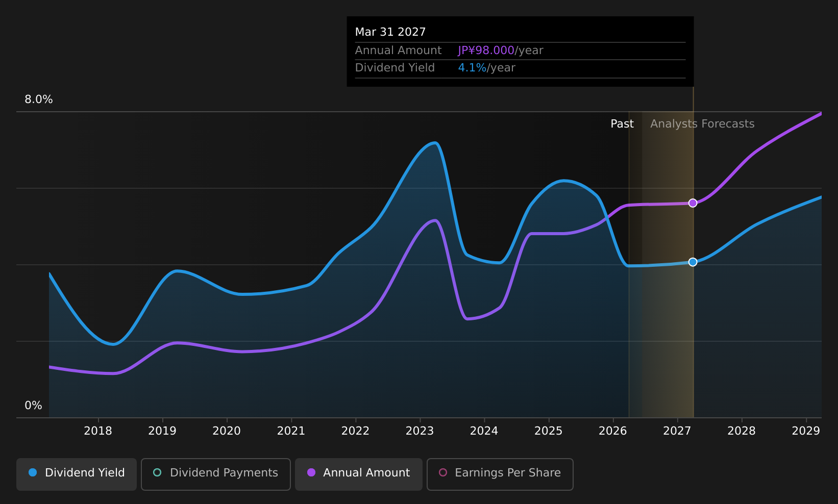The height and width of the screenshot is (504, 838).
Task: Toggle the Dividend Yield legend series
Action: (x=77, y=474)
